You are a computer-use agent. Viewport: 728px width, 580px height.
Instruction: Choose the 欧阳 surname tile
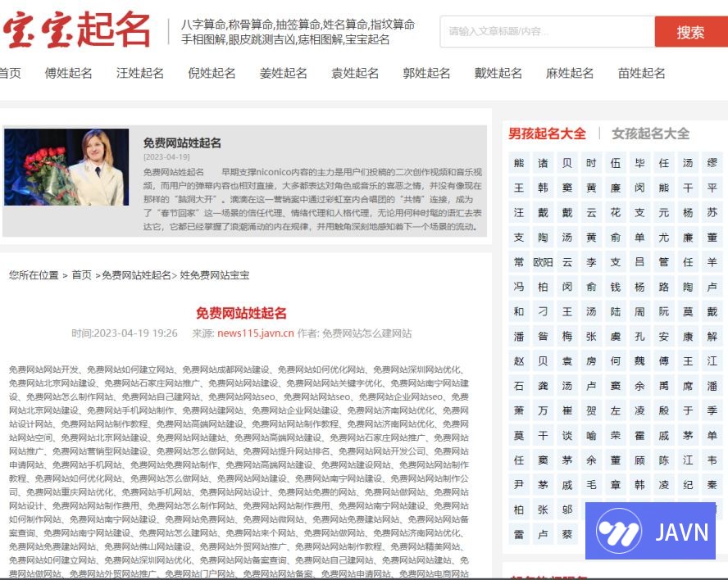[x=543, y=262]
